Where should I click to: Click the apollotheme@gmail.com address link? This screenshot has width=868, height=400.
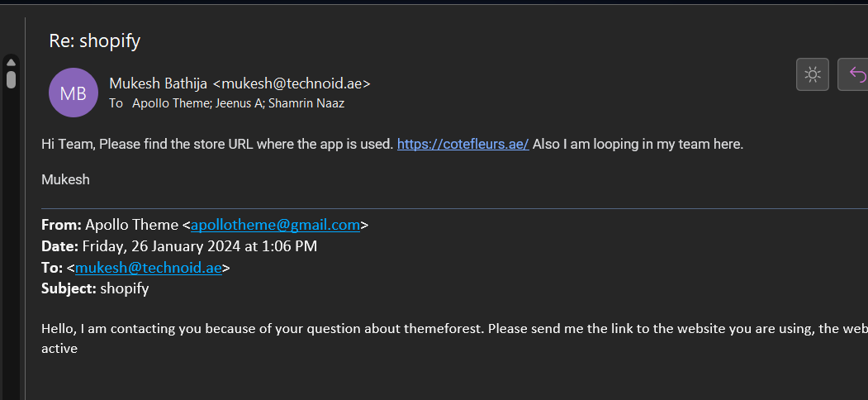(275, 225)
